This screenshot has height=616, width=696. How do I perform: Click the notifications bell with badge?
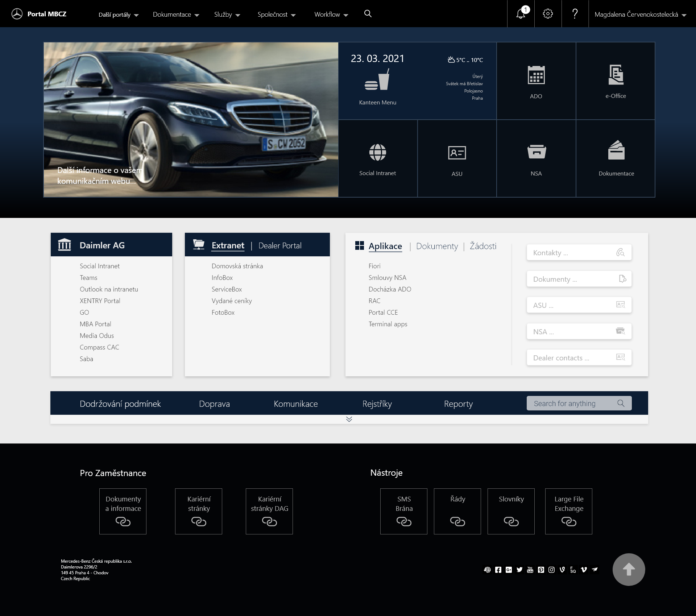point(521,14)
